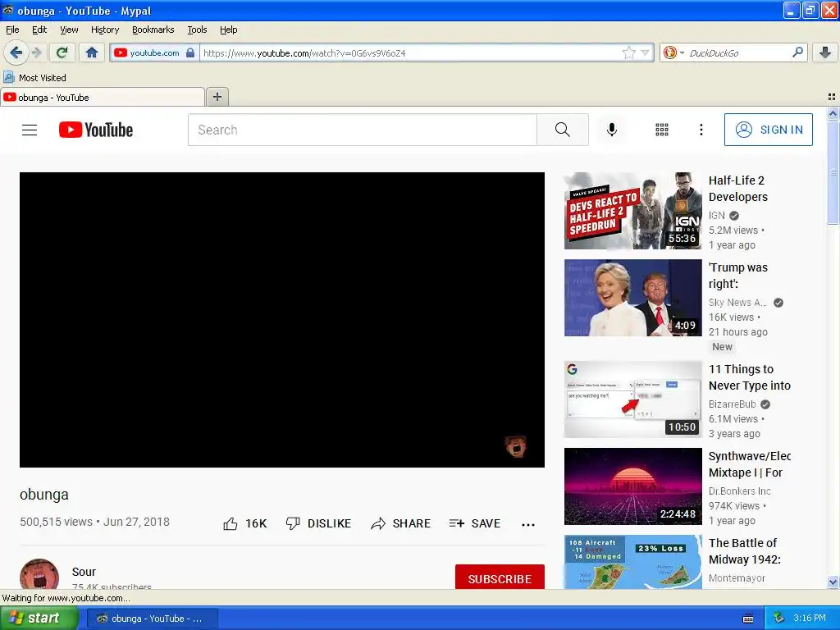Image resolution: width=840 pixels, height=630 pixels.
Task: Click the system tray icon beside the clock
Action: 779,618
